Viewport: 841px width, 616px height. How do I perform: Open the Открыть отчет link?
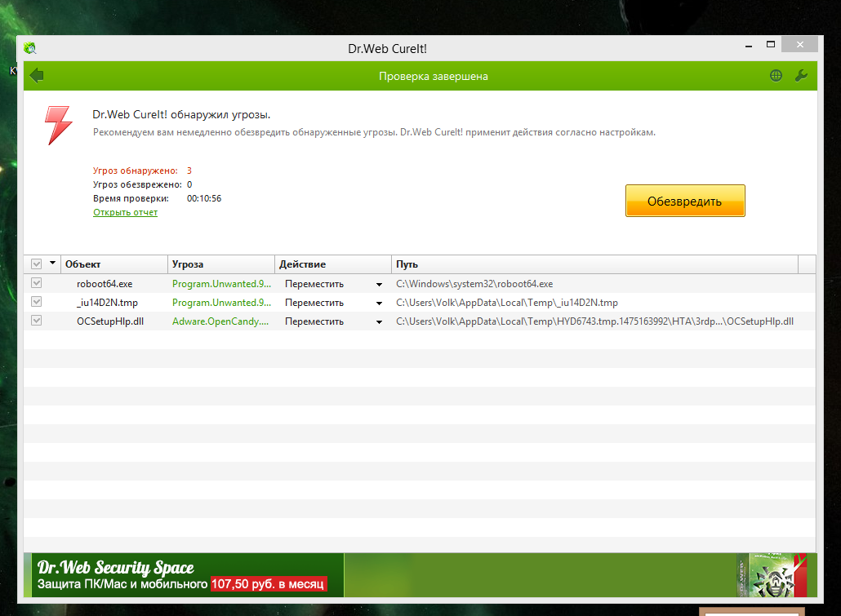coord(126,212)
